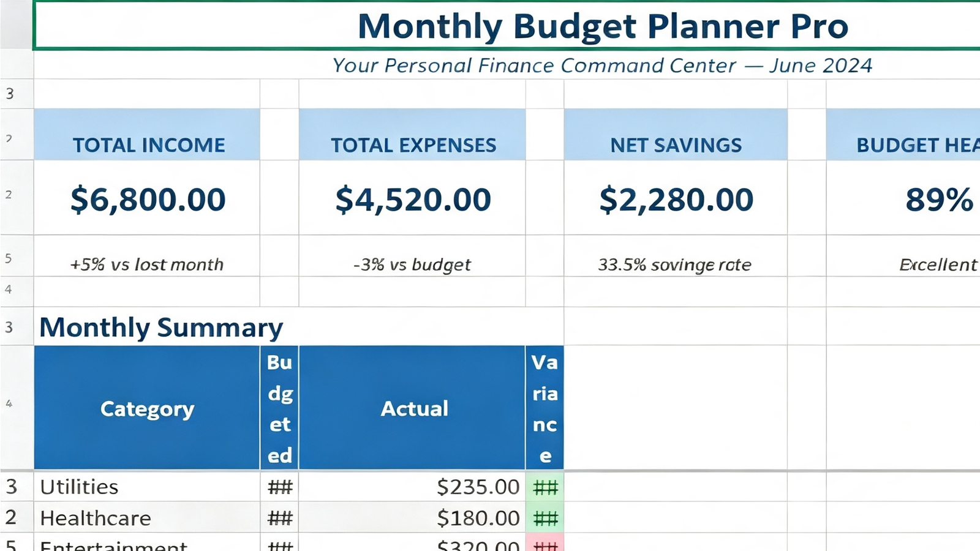This screenshot has height=551, width=980.
Task: Select the 33.5% savings rate cell
Action: (676, 256)
